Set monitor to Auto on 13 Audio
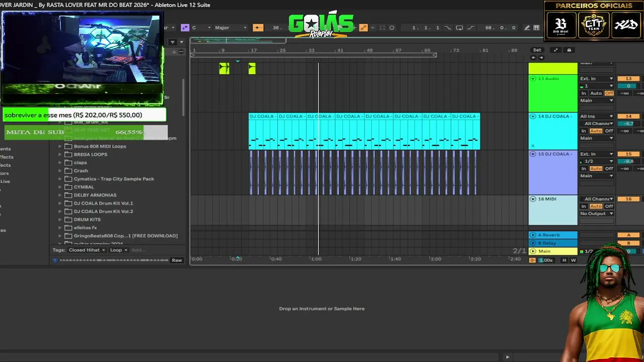Screen dimensions: 644x362 pyautogui.click(x=596, y=93)
